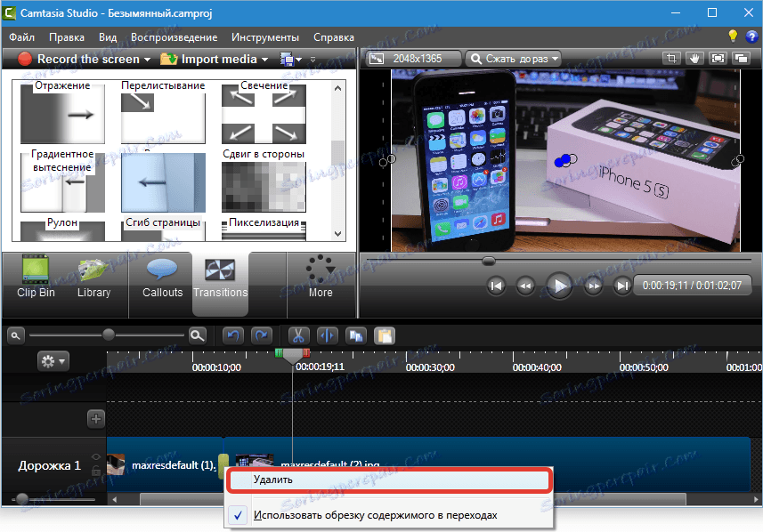Open the Файл menu
This screenshot has height=532, width=763.
click(x=21, y=37)
